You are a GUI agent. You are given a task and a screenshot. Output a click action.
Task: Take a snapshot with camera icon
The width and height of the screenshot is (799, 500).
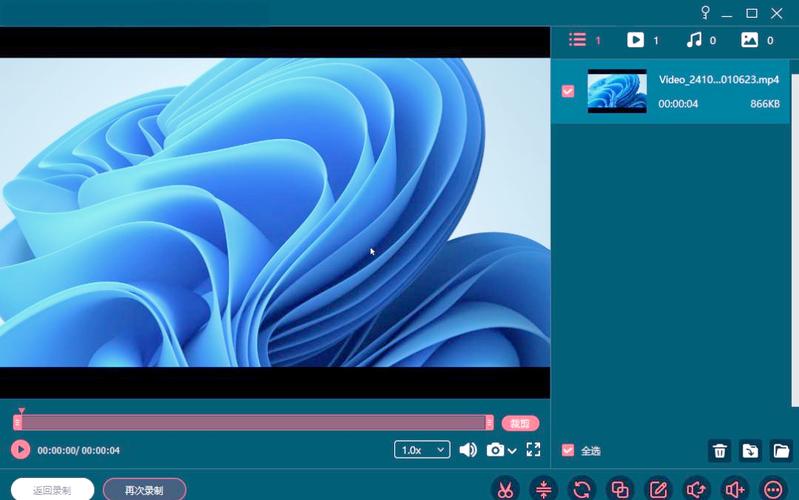(495, 450)
